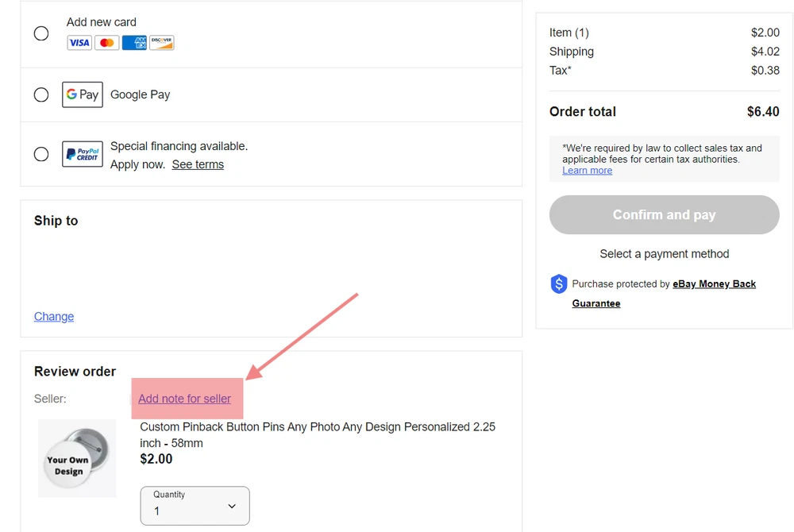Click the Discover card logo
This screenshot has height=532, width=794.
[162, 43]
